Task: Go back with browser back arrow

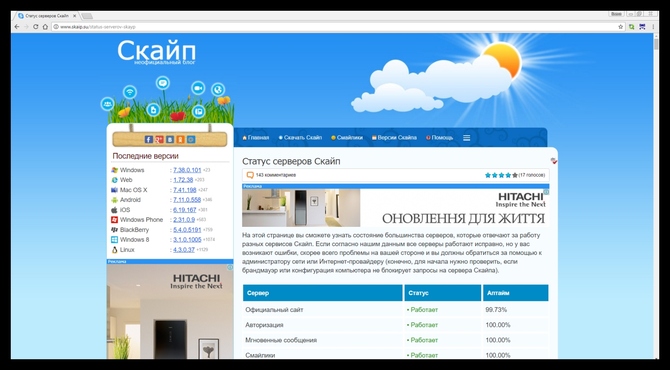Action: [17, 26]
